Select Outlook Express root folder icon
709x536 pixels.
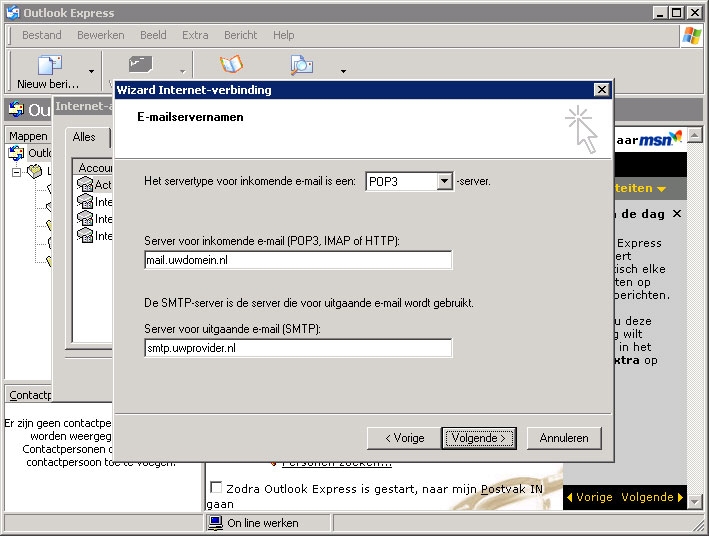pyautogui.click(x=16, y=153)
